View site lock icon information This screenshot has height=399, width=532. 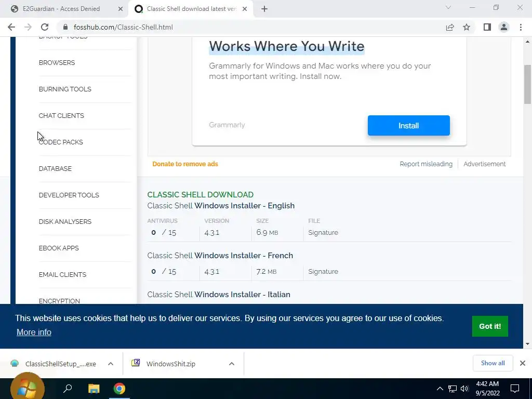point(66,27)
